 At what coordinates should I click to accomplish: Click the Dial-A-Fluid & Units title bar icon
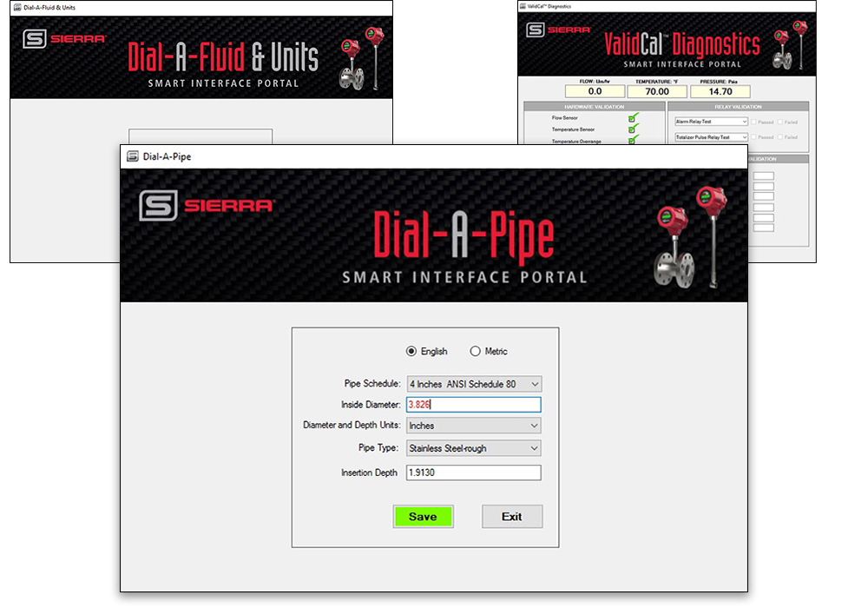click(x=17, y=7)
